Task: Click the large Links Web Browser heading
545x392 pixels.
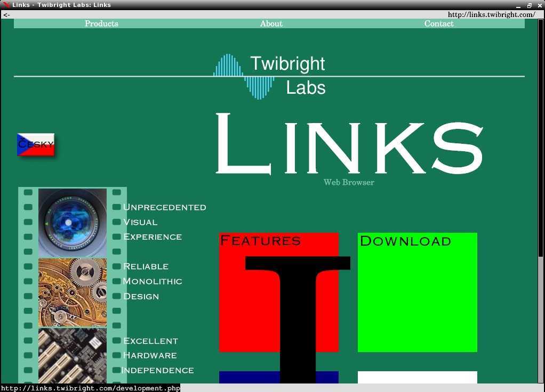Action: 349,145
